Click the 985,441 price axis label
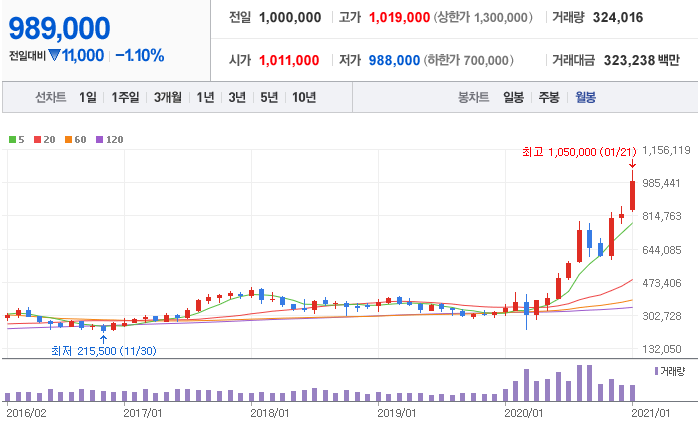698x432 pixels. [x=661, y=183]
